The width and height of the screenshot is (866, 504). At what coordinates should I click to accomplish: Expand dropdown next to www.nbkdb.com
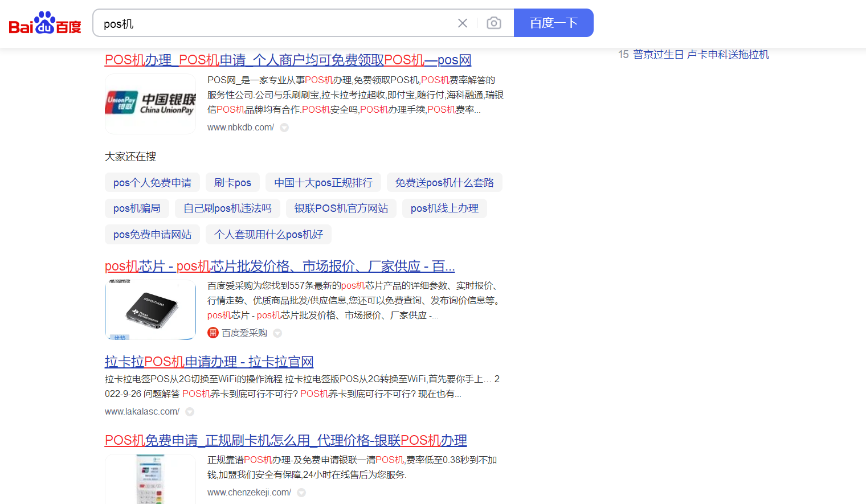[x=284, y=128]
